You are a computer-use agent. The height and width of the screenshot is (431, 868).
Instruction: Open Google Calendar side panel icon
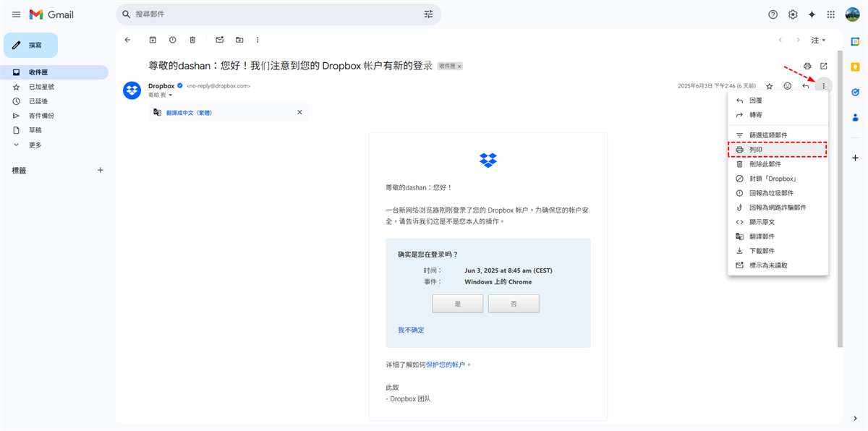pyautogui.click(x=855, y=42)
